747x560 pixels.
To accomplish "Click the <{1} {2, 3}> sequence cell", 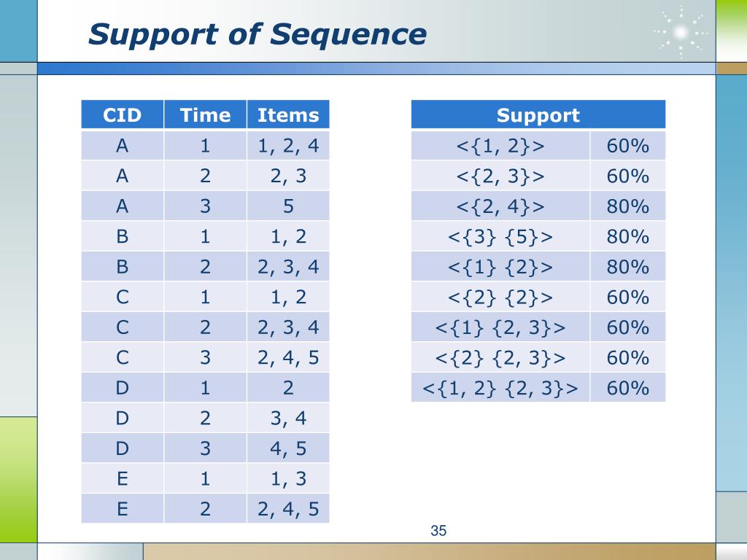I will [500, 327].
